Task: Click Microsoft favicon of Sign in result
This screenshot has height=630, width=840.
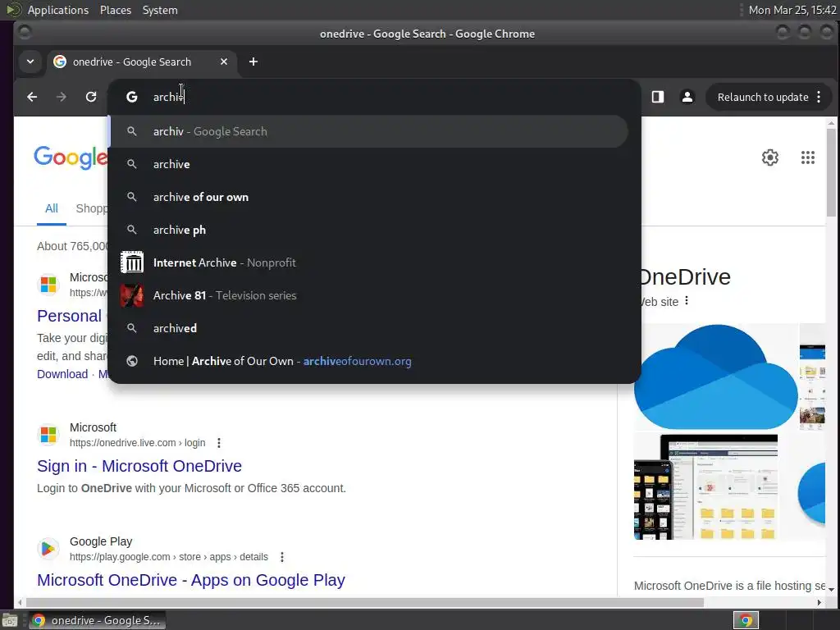Action: tap(48, 435)
